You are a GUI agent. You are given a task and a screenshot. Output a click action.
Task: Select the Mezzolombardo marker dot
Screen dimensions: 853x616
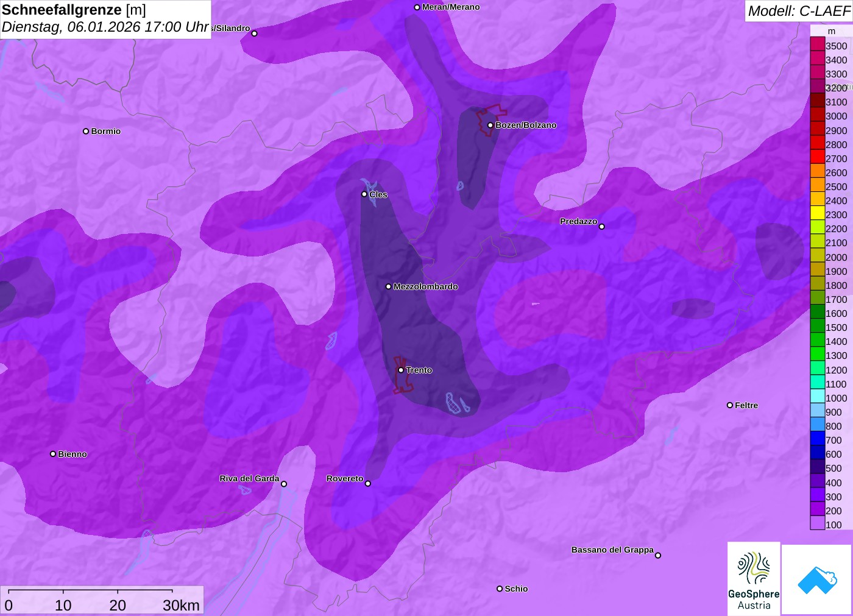pyautogui.click(x=389, y=286)
